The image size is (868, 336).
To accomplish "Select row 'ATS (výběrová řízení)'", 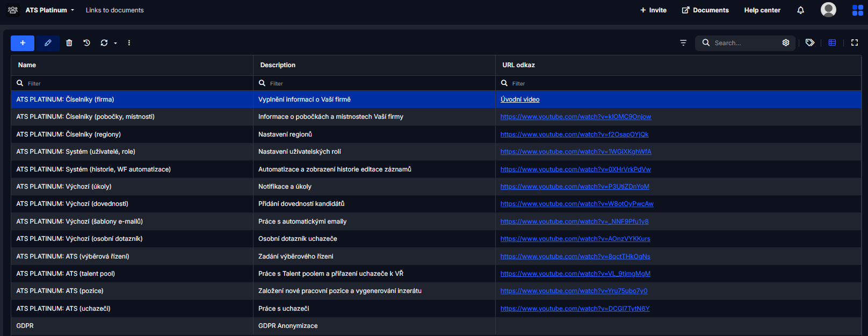I will 436,256.
